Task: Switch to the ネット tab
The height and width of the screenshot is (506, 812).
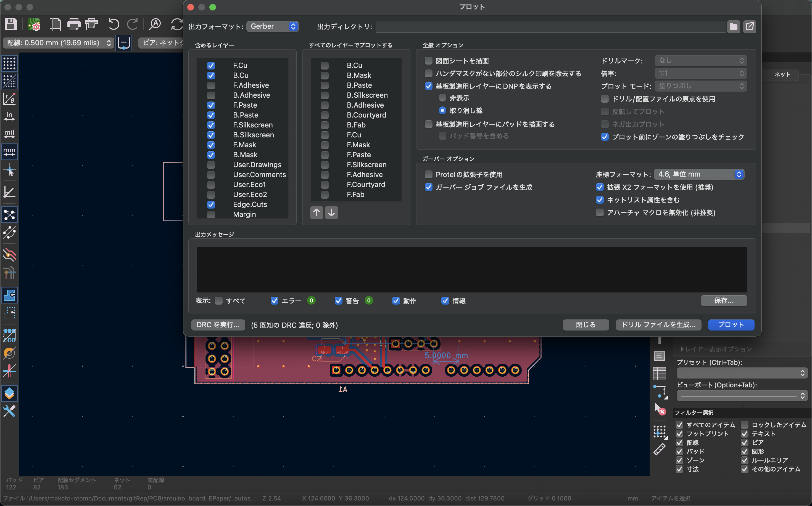Action: click(782, 74)
